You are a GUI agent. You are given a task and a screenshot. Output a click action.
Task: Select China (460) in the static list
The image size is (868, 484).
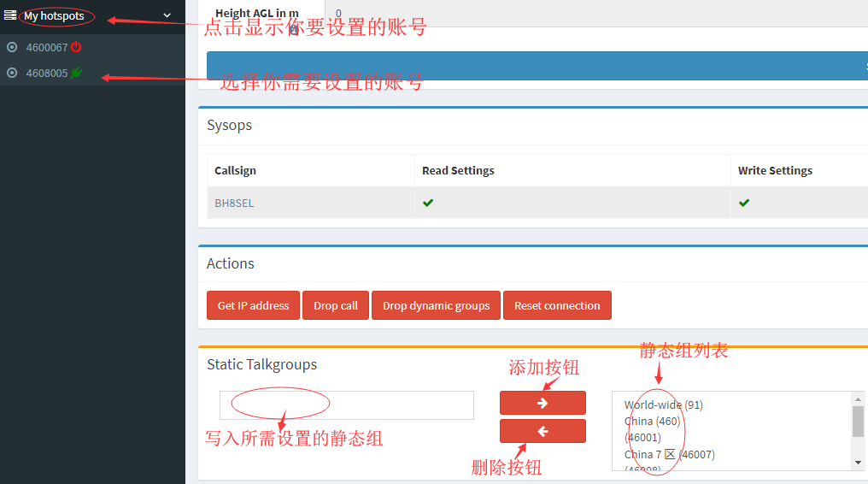pos(652,422)
